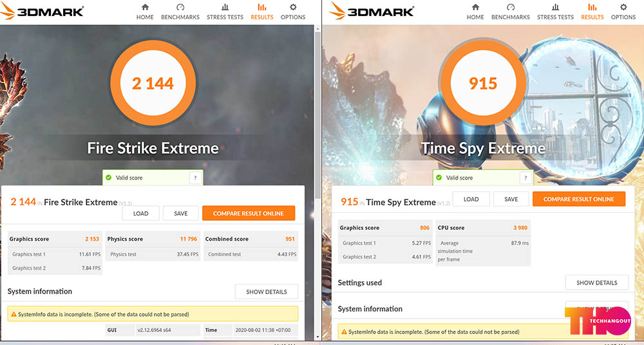Screen dimensions: 644x345
Task: Click the Physics test value 37.45 FPS
Action: (x=187, y=254)
